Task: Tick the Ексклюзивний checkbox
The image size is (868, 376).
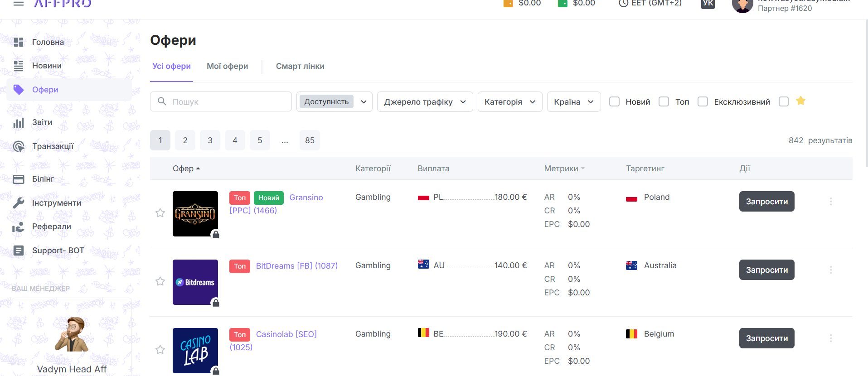Action: [x=703, y=102]
